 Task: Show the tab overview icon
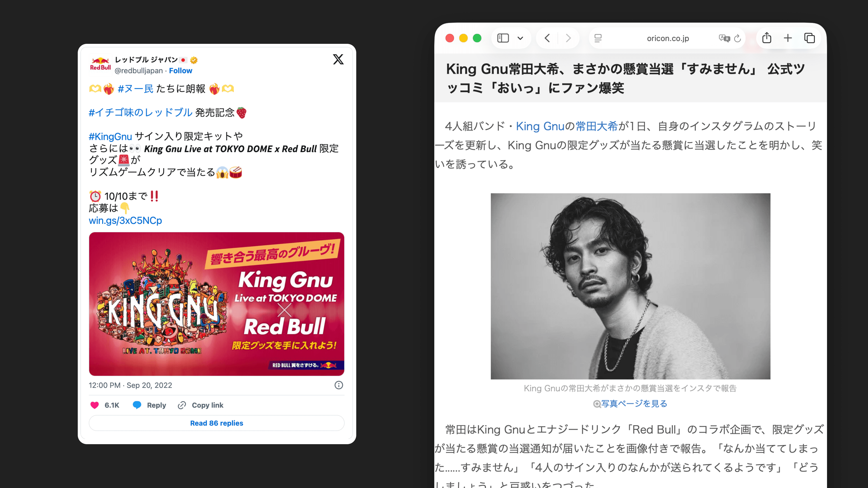click(x=809, y=38)
